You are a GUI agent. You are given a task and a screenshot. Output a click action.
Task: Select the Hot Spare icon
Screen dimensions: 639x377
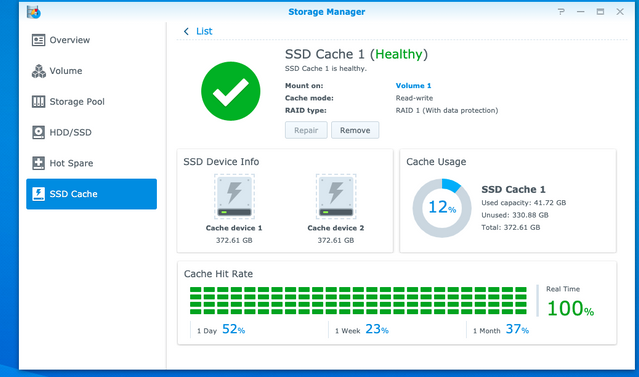pos(38,163)
